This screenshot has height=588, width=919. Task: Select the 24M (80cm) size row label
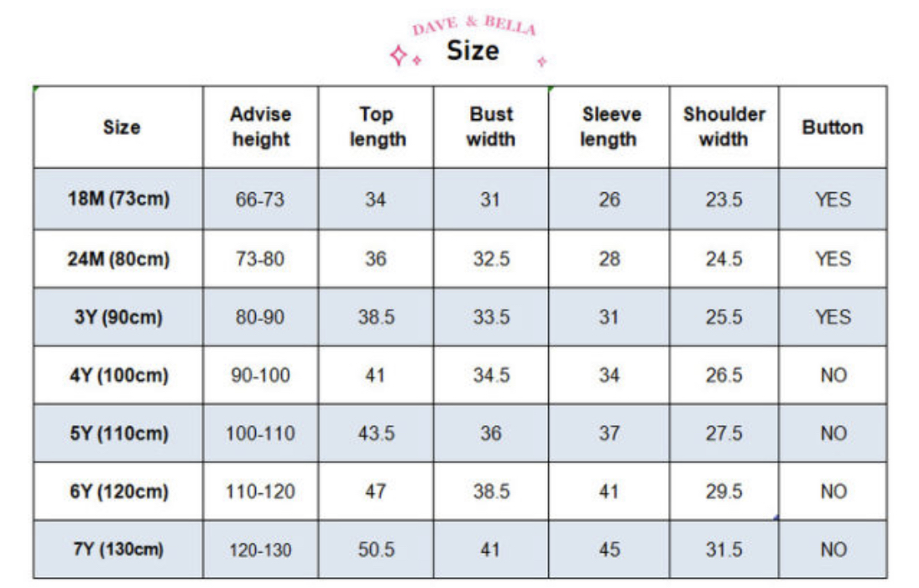tap(119, 258)
